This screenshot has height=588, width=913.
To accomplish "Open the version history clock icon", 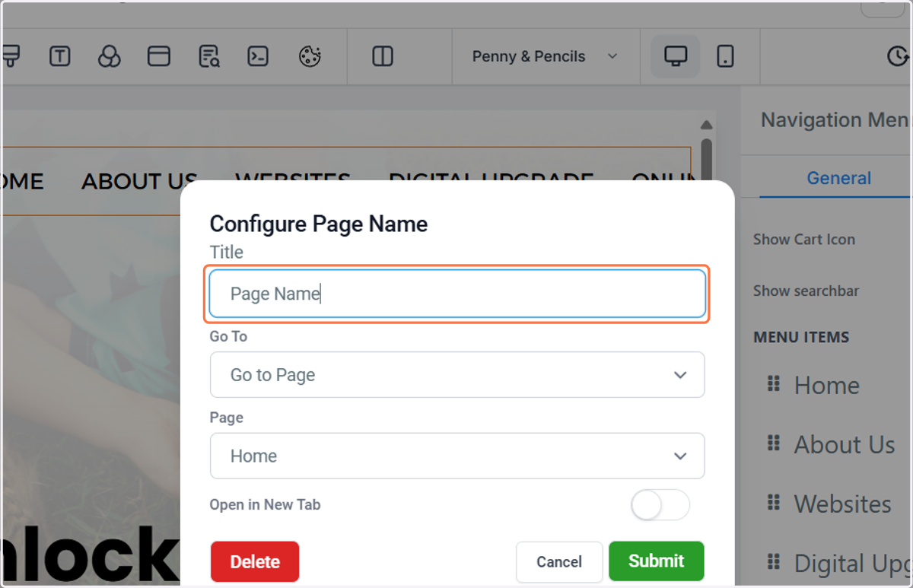I will tap(898, 56).
